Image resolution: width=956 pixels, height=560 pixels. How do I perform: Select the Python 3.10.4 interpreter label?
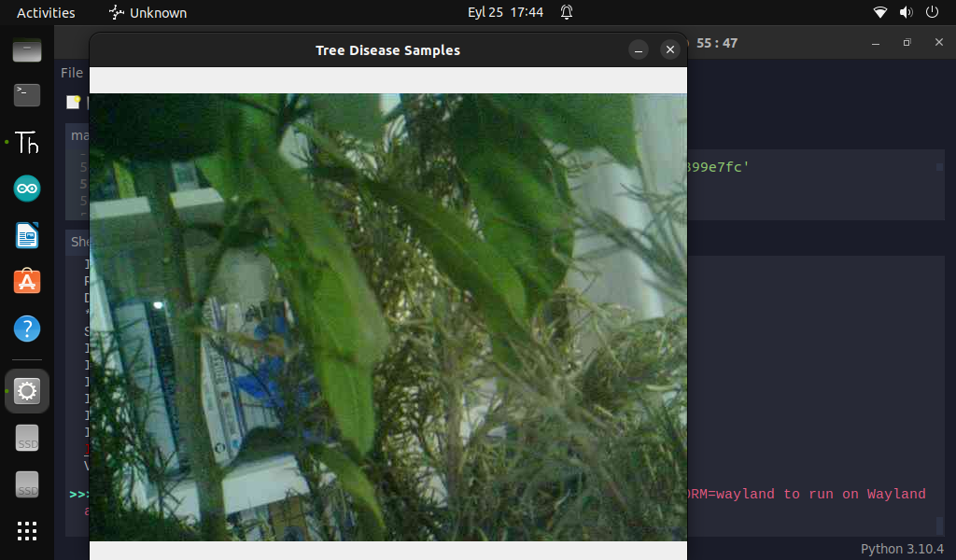[x=902, y=549]
